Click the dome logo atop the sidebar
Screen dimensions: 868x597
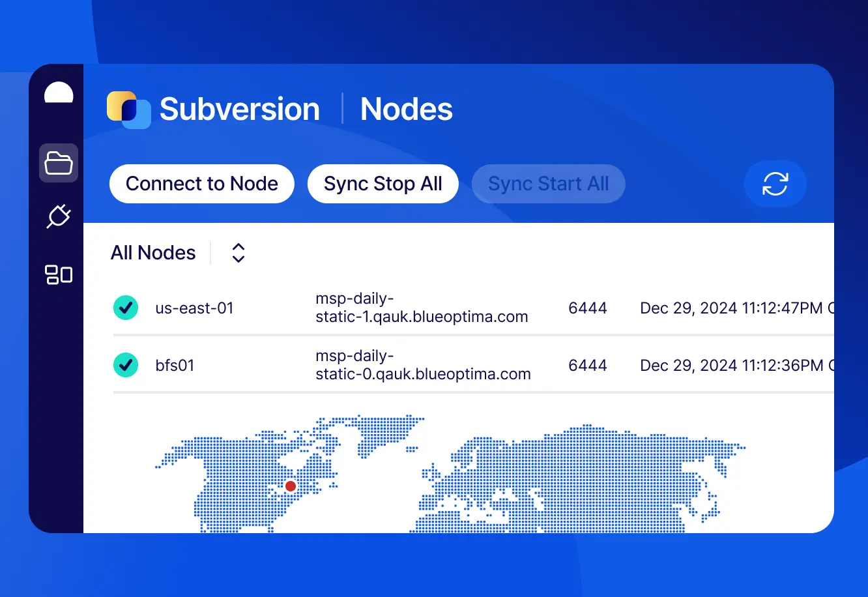point(59,93)
